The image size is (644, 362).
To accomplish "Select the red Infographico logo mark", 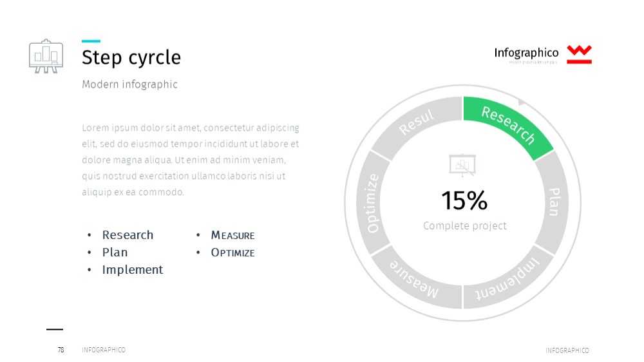I will click(x=579, y=55).
